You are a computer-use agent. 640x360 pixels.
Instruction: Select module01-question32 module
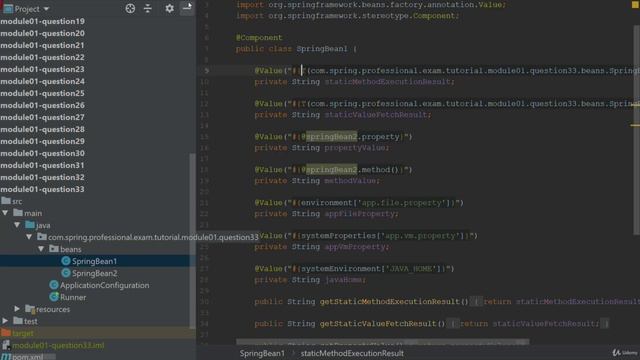pyautogui.click(x=42, y=177)
